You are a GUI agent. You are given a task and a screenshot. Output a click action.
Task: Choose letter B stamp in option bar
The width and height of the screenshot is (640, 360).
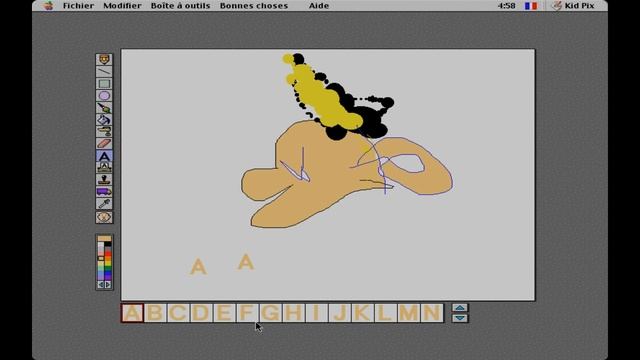(x=155, y=313)
